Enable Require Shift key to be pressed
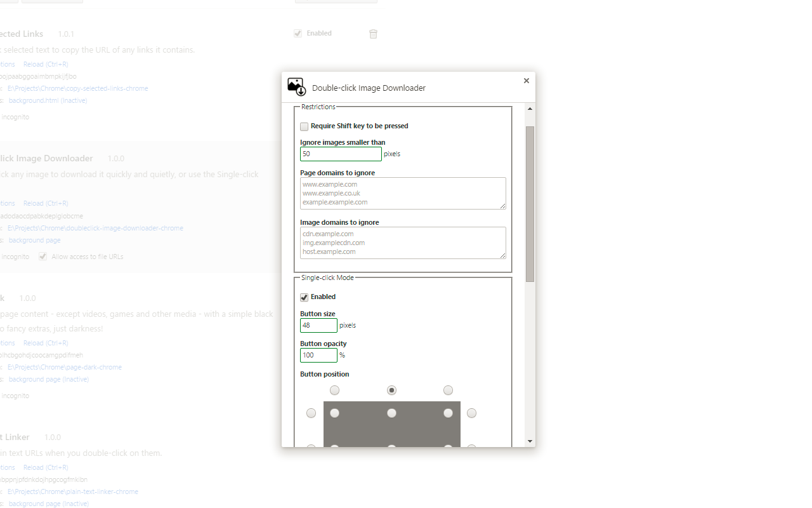 (304, 126)
